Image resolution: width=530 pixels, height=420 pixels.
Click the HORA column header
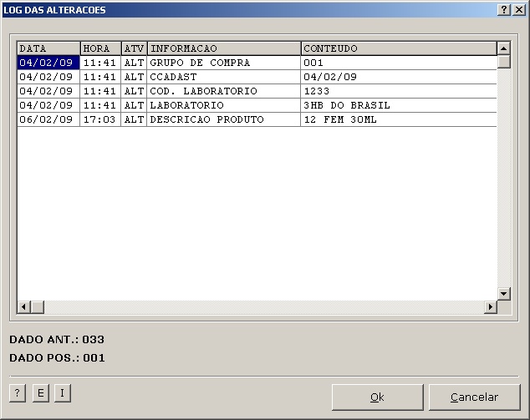click(x=100, y=48)
